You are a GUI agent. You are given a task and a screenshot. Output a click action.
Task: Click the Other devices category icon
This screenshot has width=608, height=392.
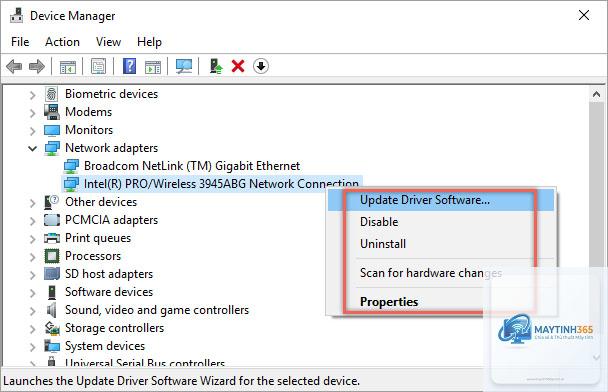(x=52, y=202)
